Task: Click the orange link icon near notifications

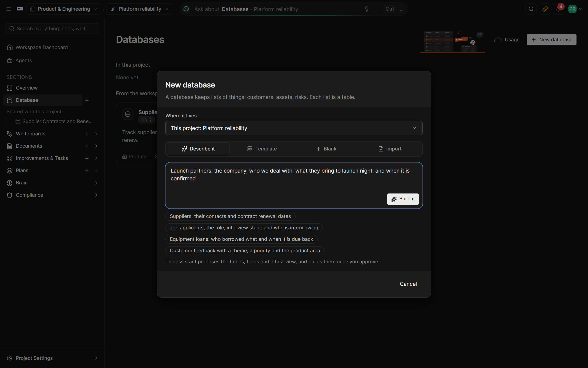Action: [545, 9]
